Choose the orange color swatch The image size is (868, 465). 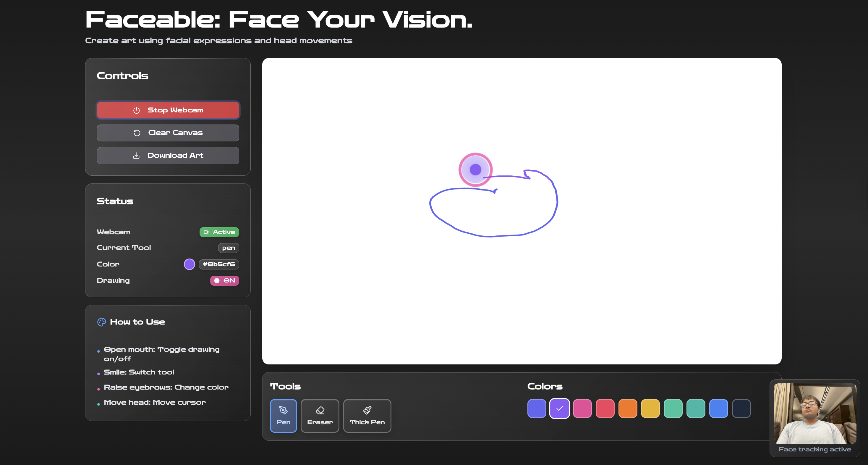pyautogui.click(x=627, y=408)
